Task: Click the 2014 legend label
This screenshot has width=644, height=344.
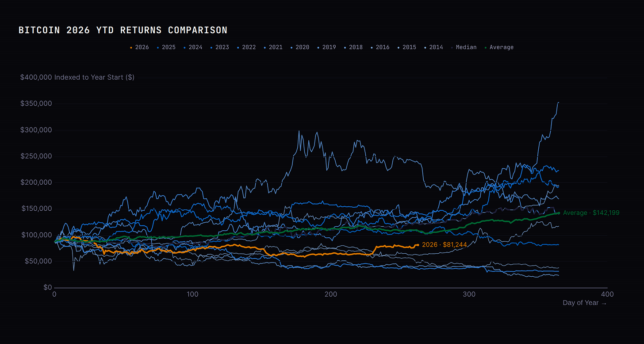Action: [x=433, y=47]
